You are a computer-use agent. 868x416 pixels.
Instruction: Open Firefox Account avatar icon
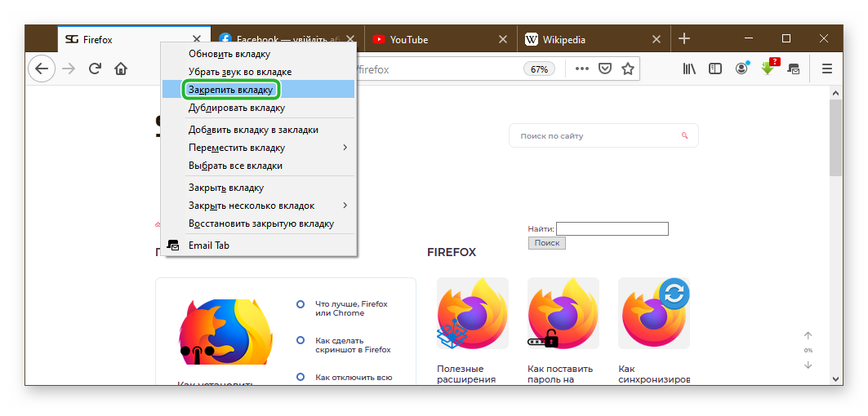[x=741, y=69]
